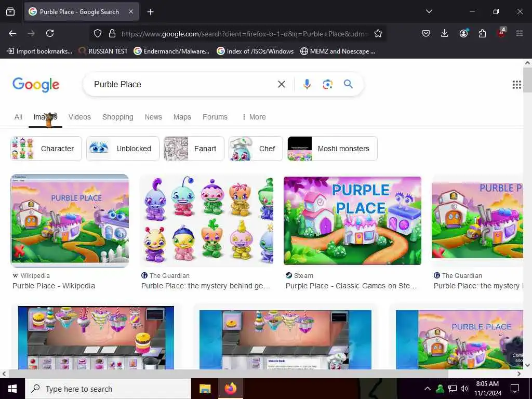Image resolution: width=532 pixels, height=399 pixels.
Task: Click the horizontal scrollbar right arrow
Action: [x=519, y=374]
